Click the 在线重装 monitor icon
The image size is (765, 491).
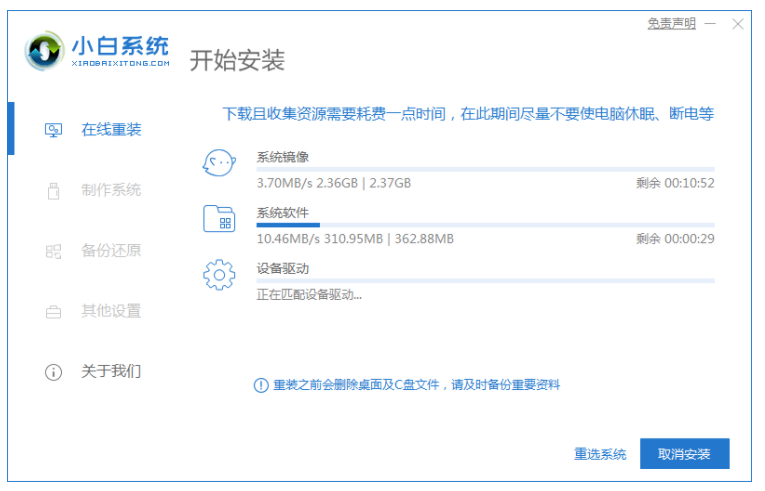pos(54,130)
